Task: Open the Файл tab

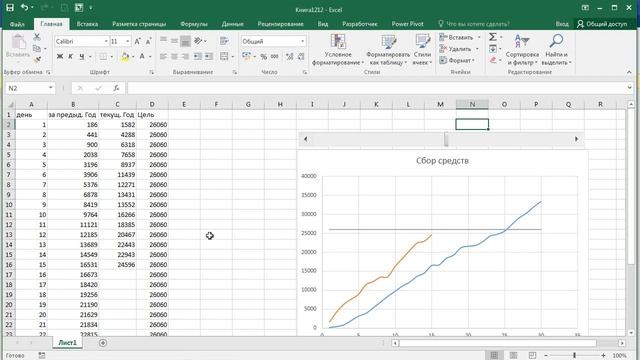Action: click(17, 24)
